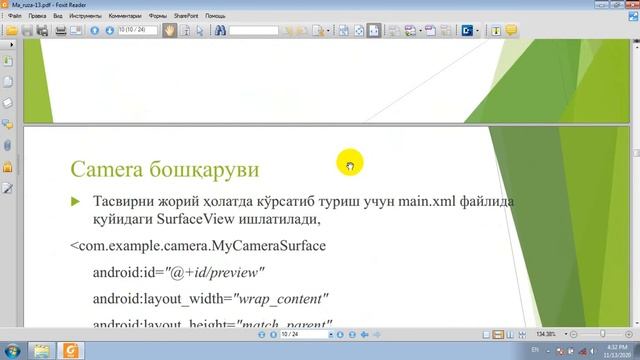The height and width of the screenshot is (360, 640).
Task: Go to previous view blue arrow
Action: 364,334
